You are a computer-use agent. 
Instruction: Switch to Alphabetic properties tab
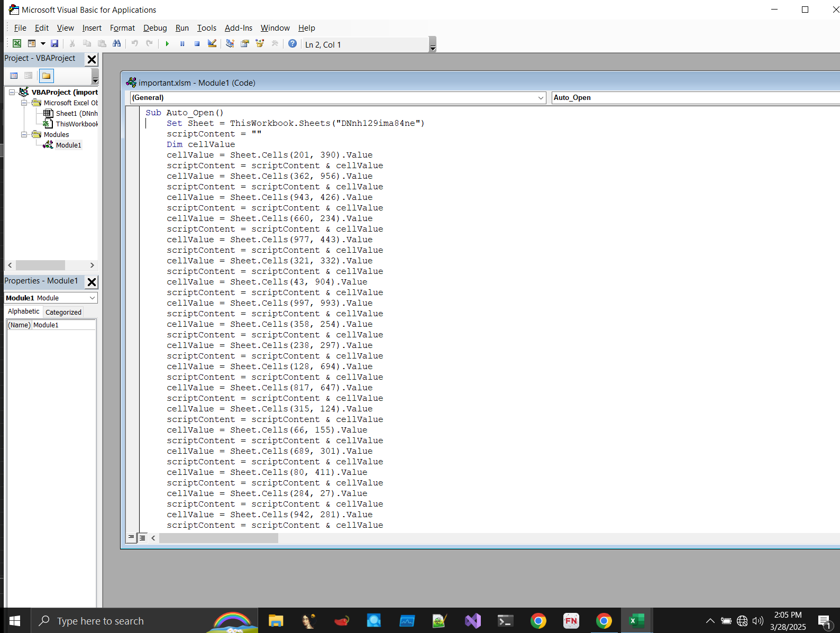coord(23,311)
